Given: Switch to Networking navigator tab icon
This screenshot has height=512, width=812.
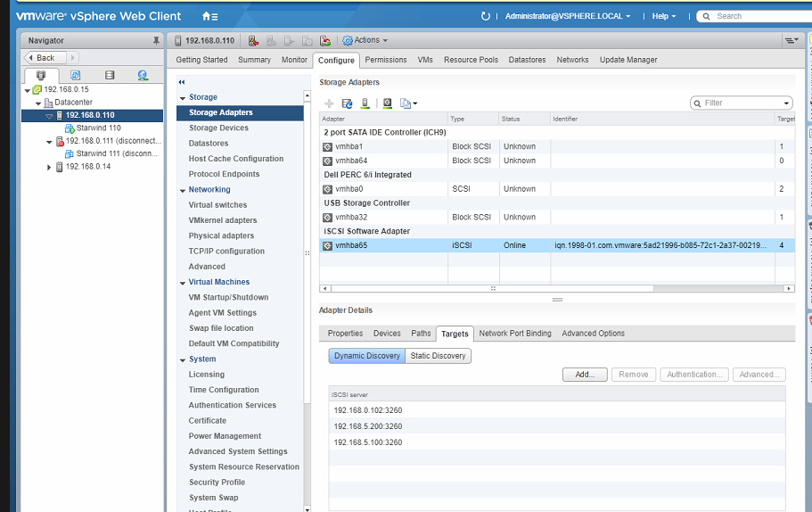Looking at the screenshot, I should (x=143, y=75).
